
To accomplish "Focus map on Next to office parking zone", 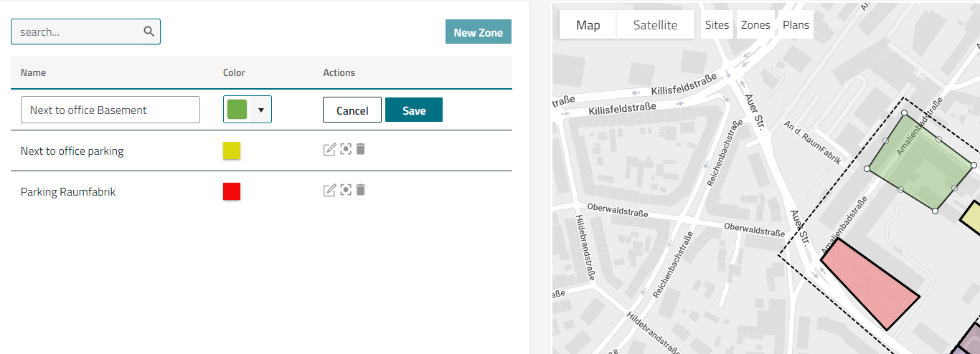I will [346, 149].
